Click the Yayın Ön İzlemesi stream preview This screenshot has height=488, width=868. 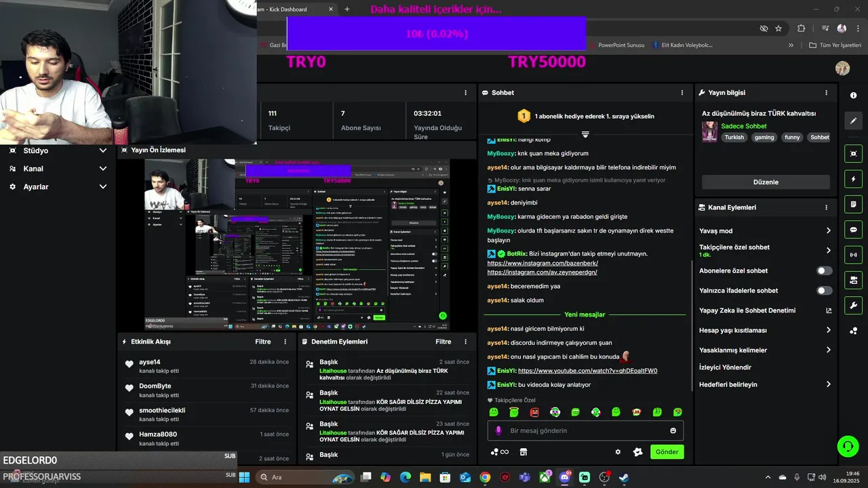(297, 245)
